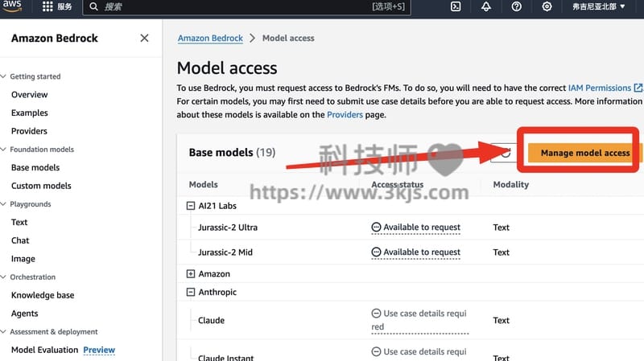Open Agents in the sidebar
The height and width of the screenshot is (361, 644).
click(25, 314)
